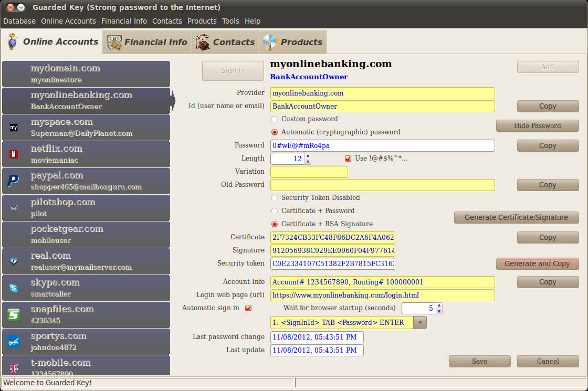
Task: Save the account changes
Action: (480, 362)
